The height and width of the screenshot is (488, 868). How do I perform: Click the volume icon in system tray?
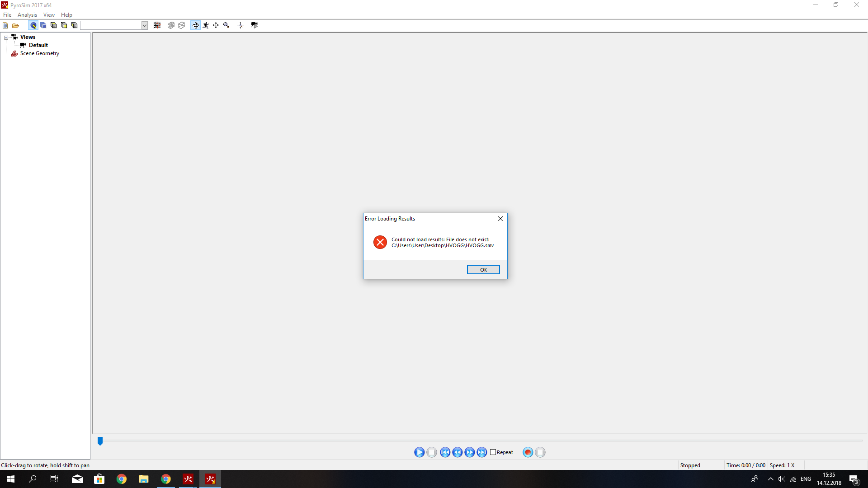pyautogui.click(x=781, y=479)
